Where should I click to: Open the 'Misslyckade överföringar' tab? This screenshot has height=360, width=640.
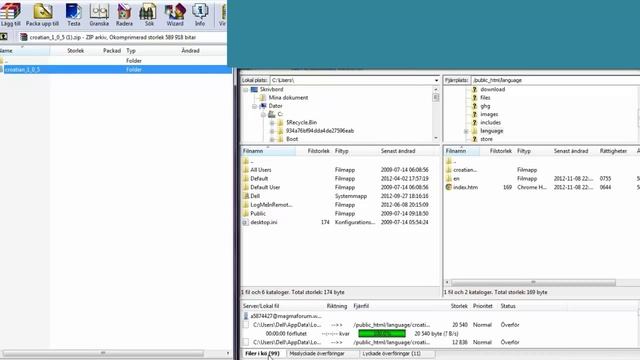(317, 353)
